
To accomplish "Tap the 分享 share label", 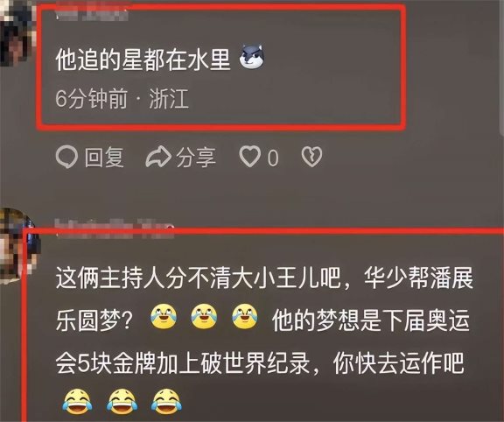I will [195, 157].
